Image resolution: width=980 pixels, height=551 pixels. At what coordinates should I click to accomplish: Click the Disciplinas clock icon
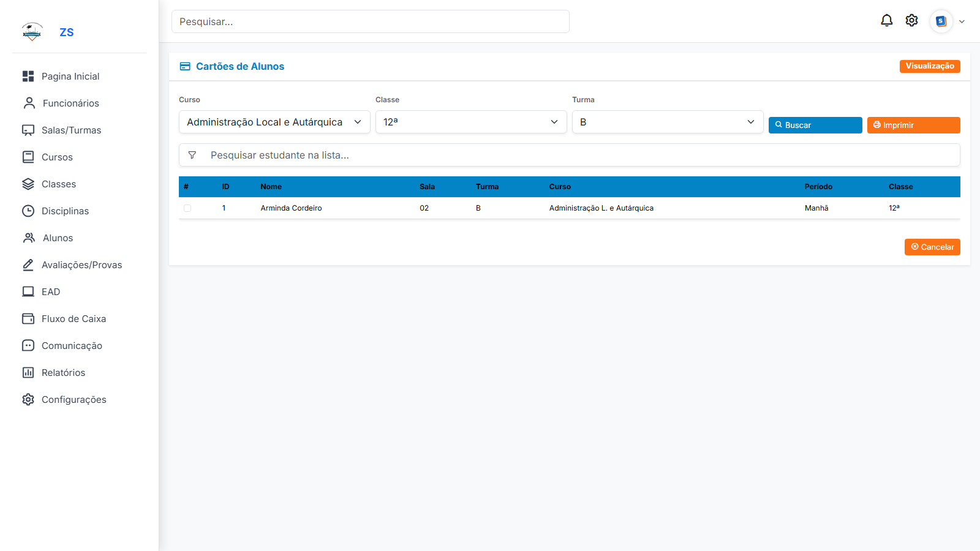click(x=28, y=211)
